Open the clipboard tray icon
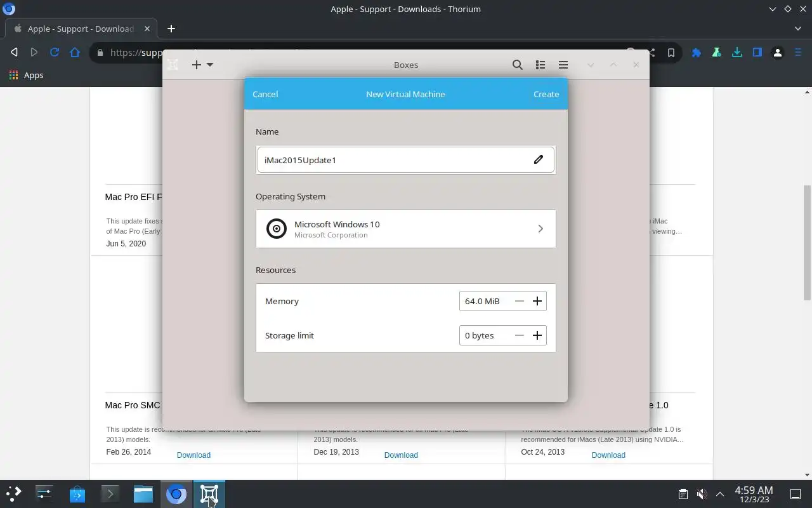812x508 pixels. [683, 494]
